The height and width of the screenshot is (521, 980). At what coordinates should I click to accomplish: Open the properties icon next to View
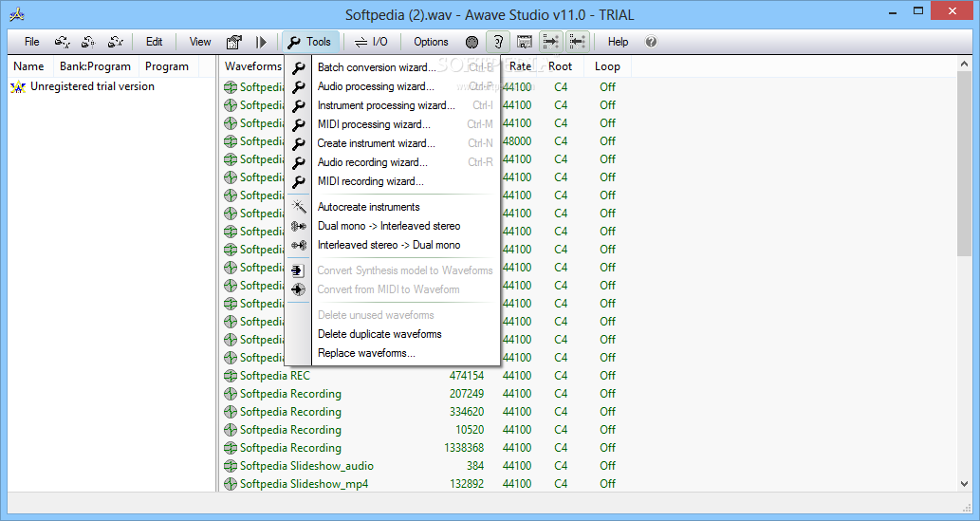(x=233, y=42)
